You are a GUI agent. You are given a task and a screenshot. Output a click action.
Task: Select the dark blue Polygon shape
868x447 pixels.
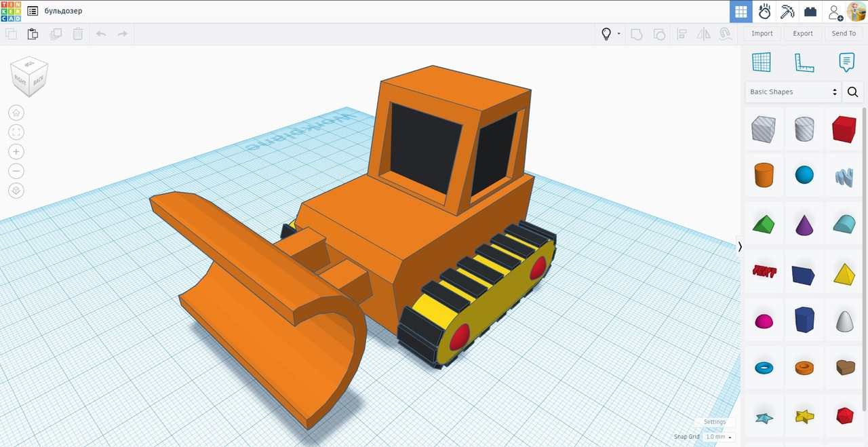(804, 319)
